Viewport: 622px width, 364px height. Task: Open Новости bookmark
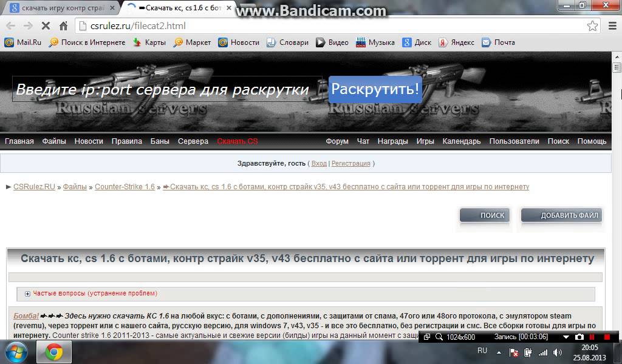[238, 42]
